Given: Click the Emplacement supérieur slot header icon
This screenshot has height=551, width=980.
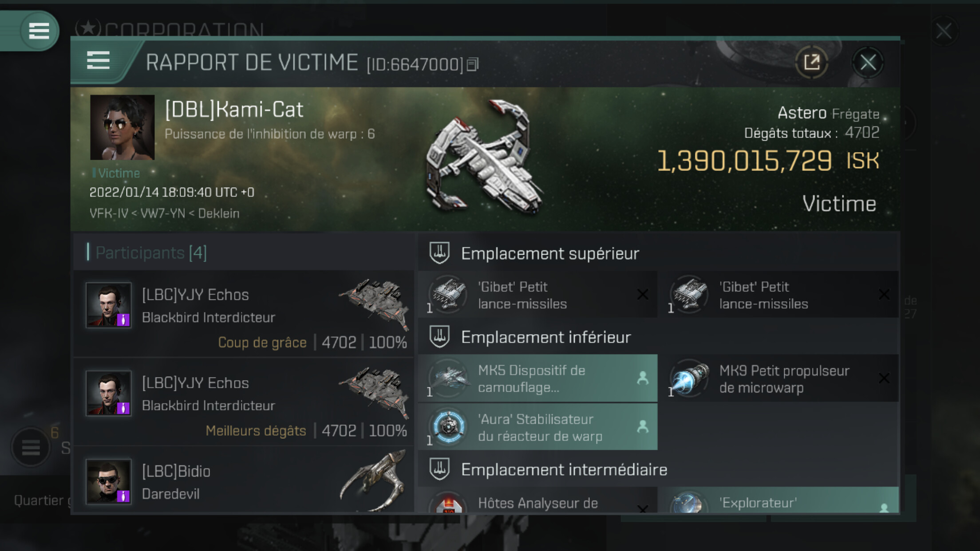Looking at the screenshot, I should (x=439, y=253).
